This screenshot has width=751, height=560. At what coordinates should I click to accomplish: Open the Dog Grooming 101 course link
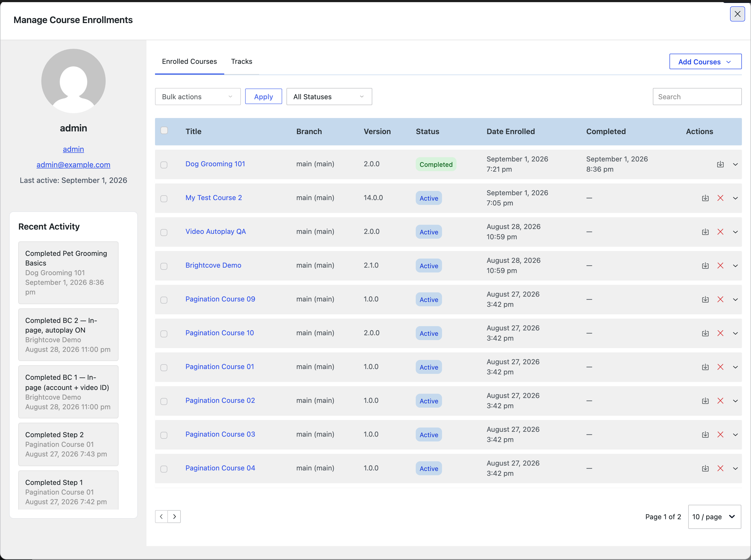coord(215,164)
